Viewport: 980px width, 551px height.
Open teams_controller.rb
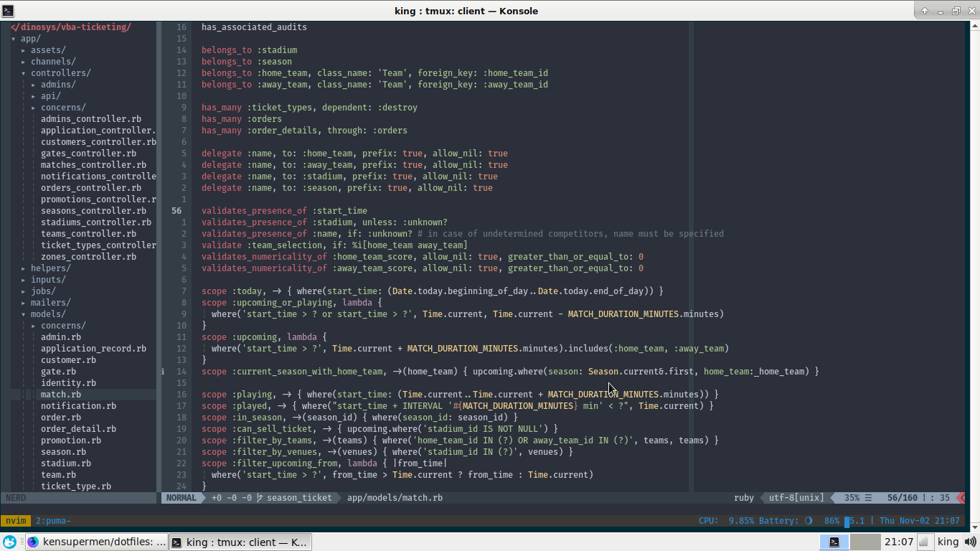(x=88, y=234)
